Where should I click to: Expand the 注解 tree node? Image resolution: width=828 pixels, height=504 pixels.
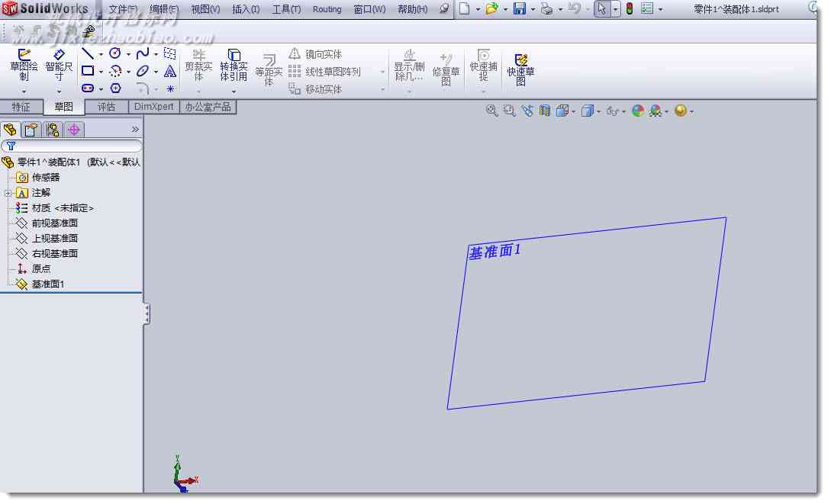coord(8,193)
